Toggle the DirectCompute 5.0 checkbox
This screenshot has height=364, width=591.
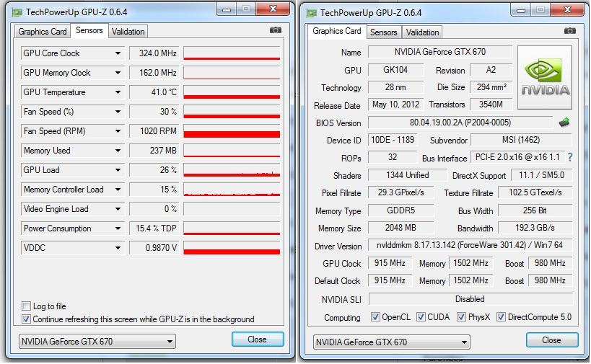(x=501, y=316)
